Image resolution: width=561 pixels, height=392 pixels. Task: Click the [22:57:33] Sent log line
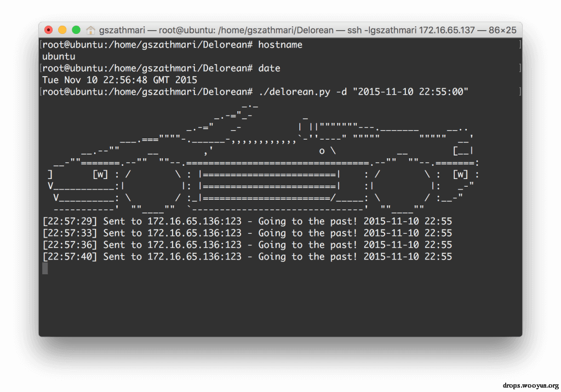(x=247, y=233)
